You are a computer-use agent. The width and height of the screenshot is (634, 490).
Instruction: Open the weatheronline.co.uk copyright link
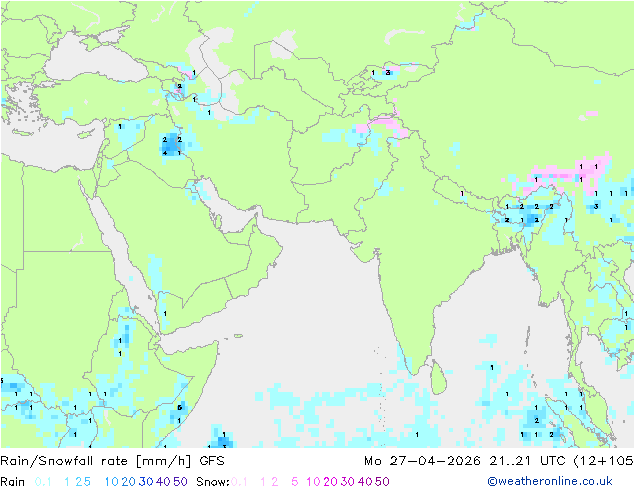[550, 481]
